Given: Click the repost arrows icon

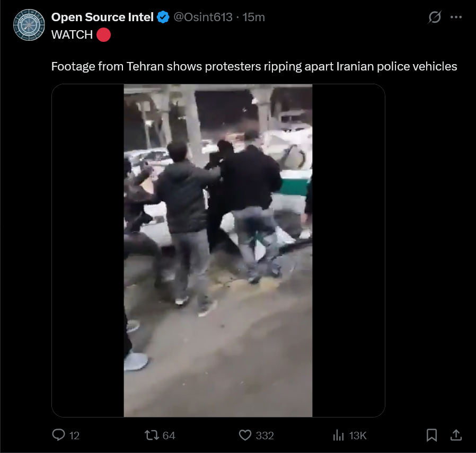Looking at the screenshot, I should [152, 435].
